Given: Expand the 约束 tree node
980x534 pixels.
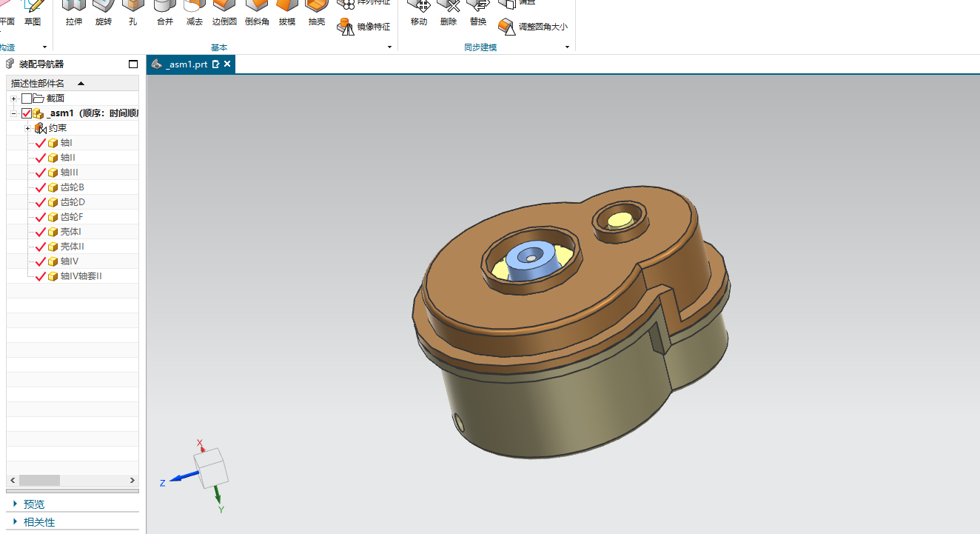Looking at the screenshot, I should pos(28,128).
